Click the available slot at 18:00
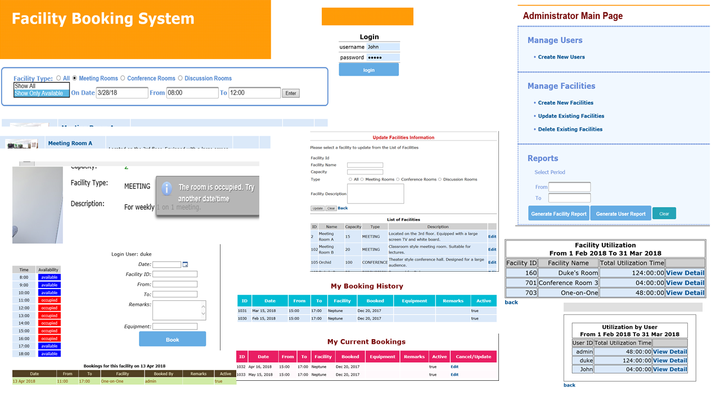The width and height of the screenshot is (720, 405). tap(49, 354)
